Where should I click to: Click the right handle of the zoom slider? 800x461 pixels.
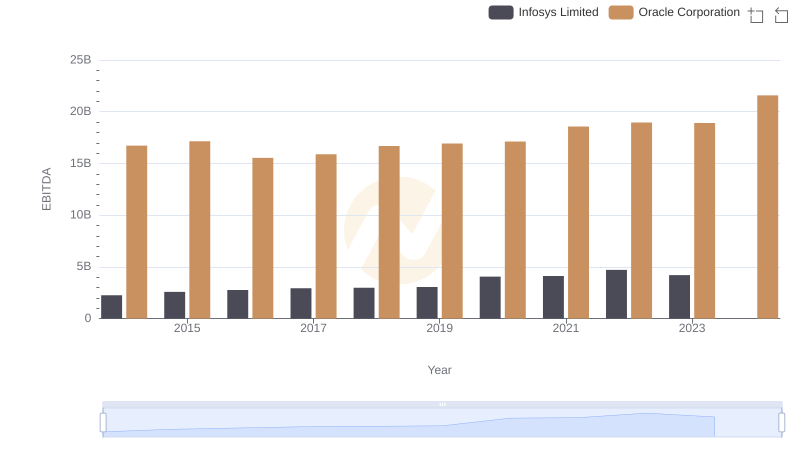[782, 423]
